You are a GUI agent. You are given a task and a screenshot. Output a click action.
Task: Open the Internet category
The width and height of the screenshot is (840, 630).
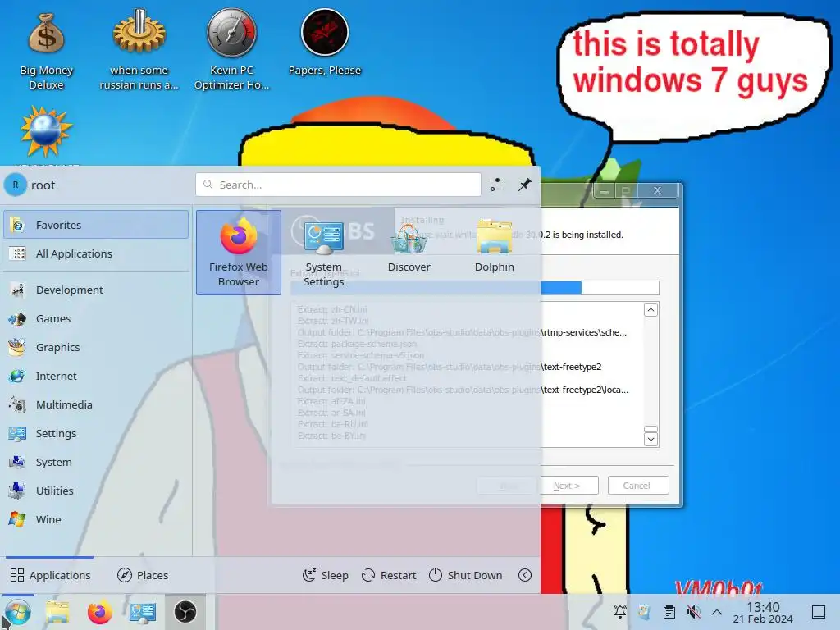[x=96, y=376]
